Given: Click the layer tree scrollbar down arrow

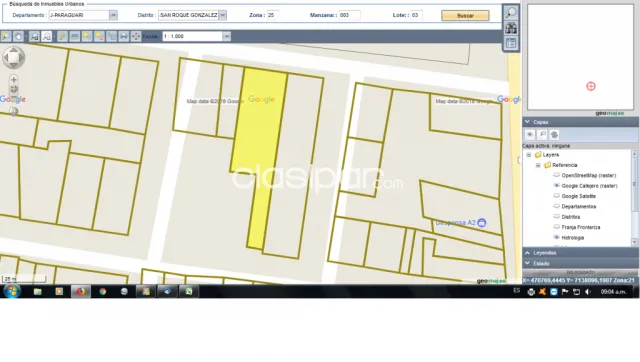Looking at the screenshot, I should pos(635,242).
